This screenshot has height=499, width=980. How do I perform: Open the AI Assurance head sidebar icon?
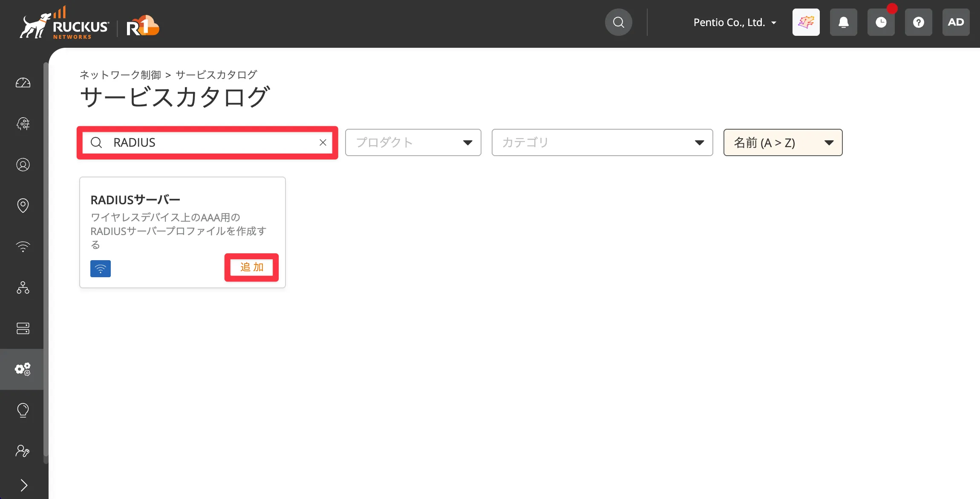pos(23,124)
